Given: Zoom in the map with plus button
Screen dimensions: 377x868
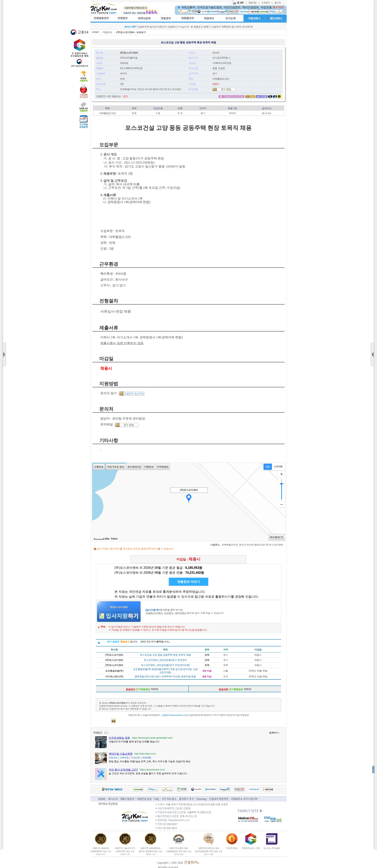Looking at the screenshot, I should pos(281,474).
